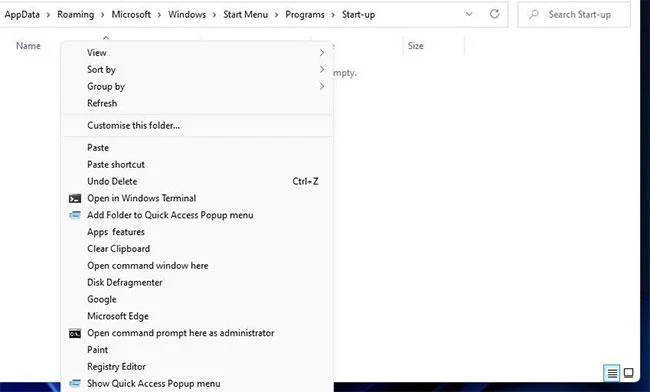The image size is (650, 392).
Task: Switch to large icons view icon
Action: click(x=628, y=373)
